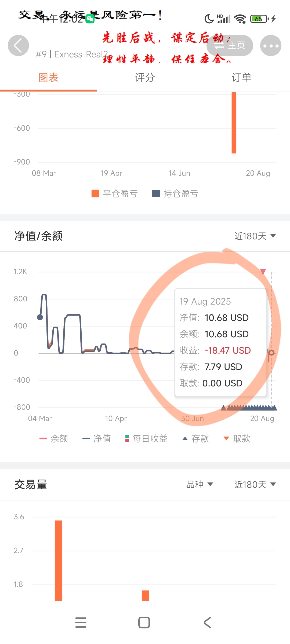This screenshot has height=644, width=290.
Task: Toggle 每日收益 legend item
Action: click(146, 439)
